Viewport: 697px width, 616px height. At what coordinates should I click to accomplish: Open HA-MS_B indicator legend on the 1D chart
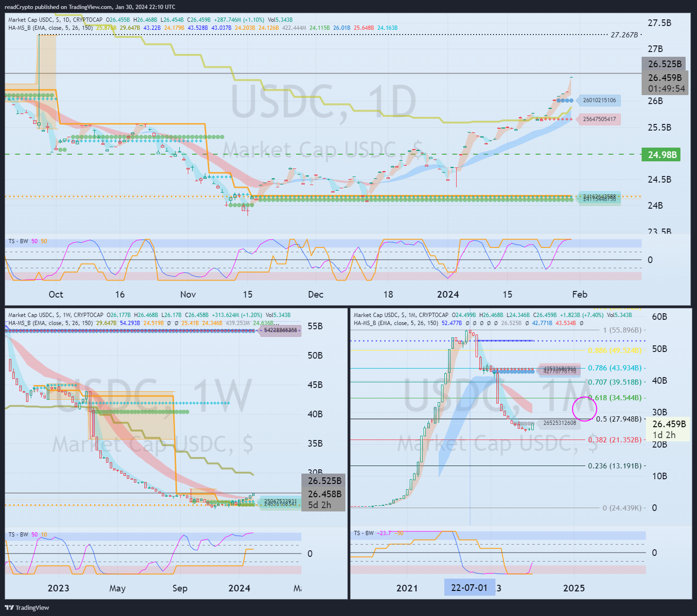[x=51, y=28]
